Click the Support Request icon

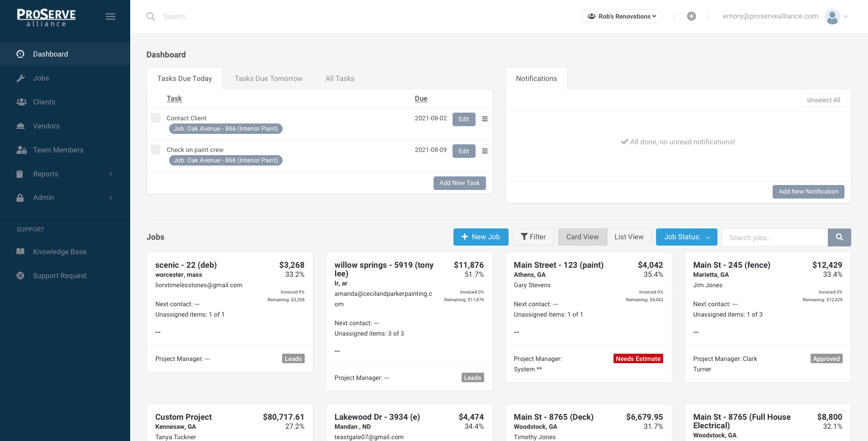[x=20, y=275]
